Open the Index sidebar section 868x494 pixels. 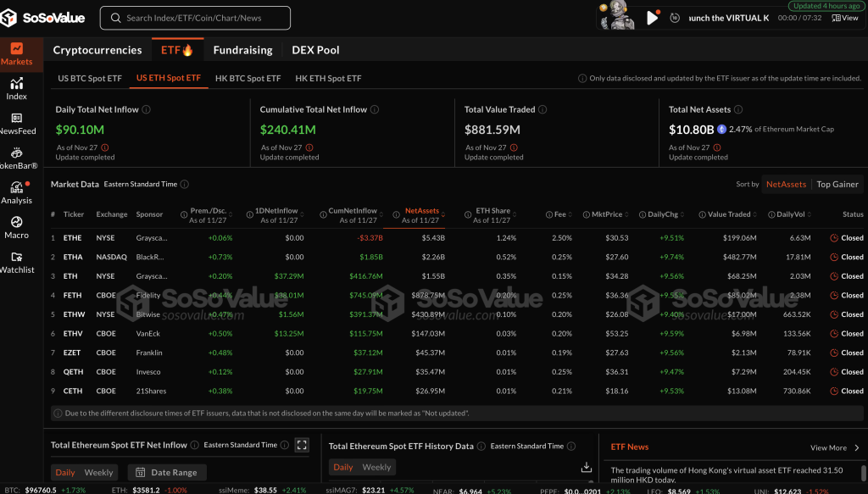pyautogui.click(x=17, y=89)
